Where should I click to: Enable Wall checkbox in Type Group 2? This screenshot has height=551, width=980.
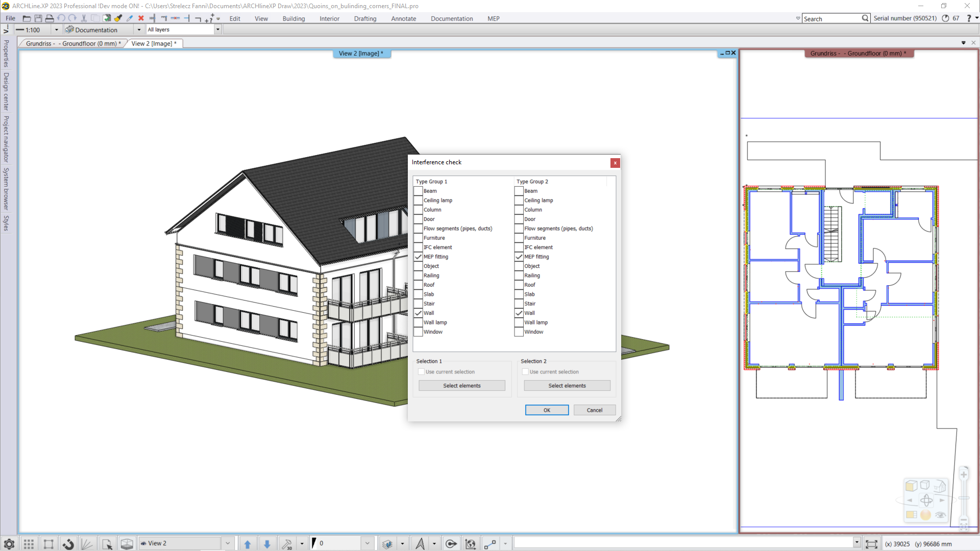520,313
